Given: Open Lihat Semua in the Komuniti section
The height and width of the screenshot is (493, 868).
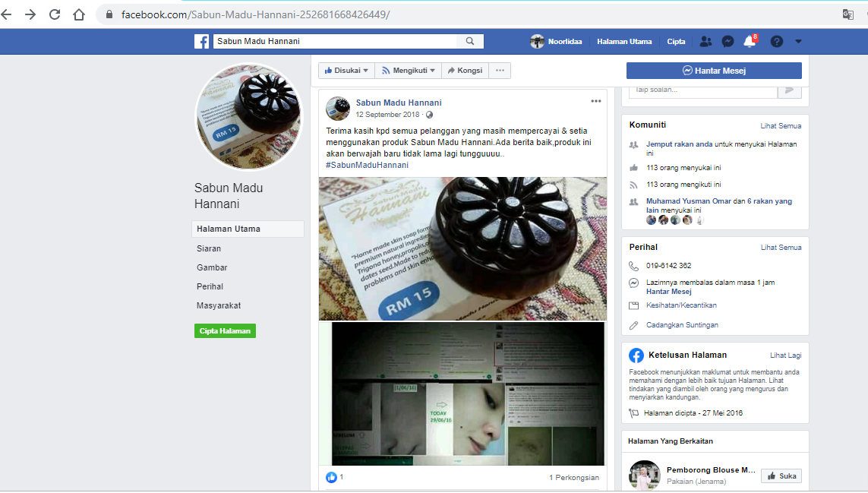Looking at the screenshot, I should coord(781,125).
